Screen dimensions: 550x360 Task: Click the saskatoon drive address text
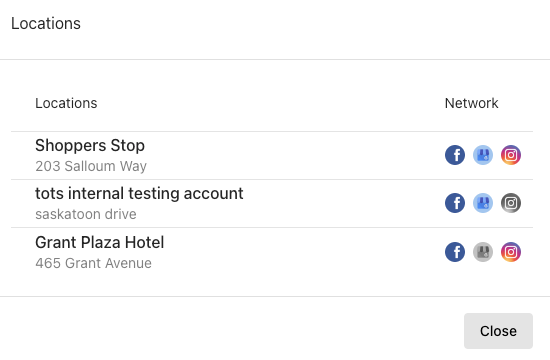[86, 214]
